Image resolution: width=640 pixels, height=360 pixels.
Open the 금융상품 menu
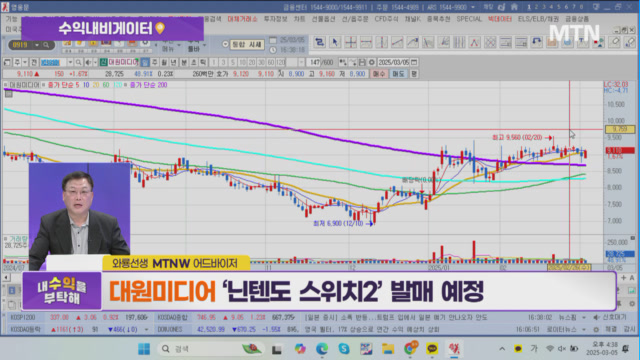pos(577,19)
